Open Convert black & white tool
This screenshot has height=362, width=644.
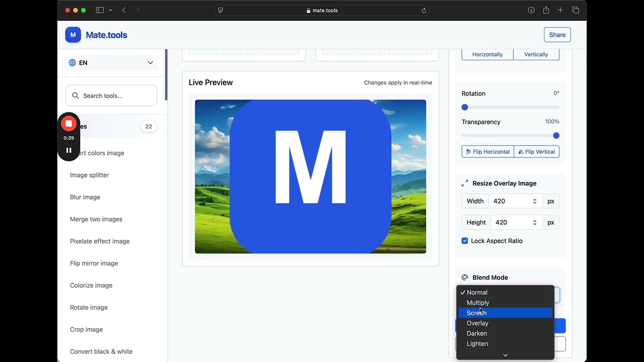(x=101, y=352)
